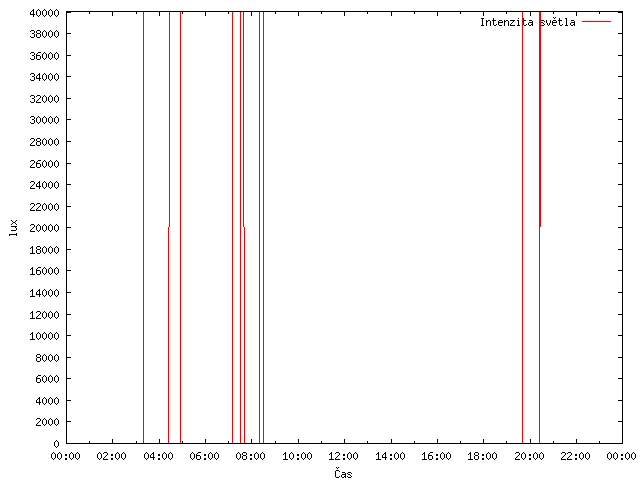640x480 pixels.
Task: Click the 'lux' y-axis label
Action: coord(13,228)
